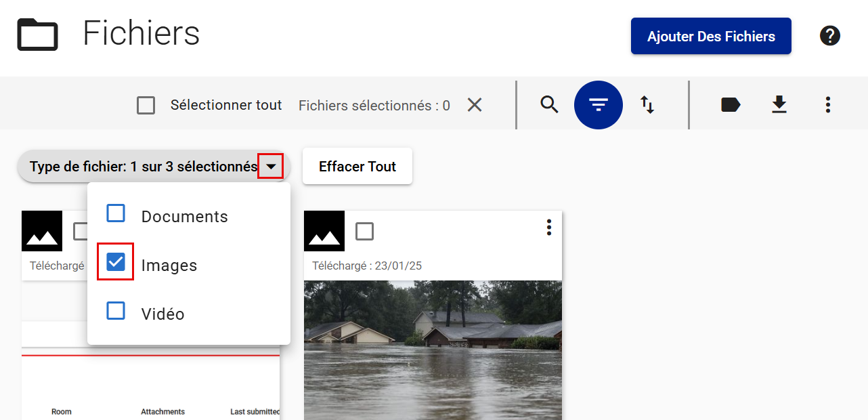
Task: Click the Fichiers folder icon
Action: pos(37,34)
